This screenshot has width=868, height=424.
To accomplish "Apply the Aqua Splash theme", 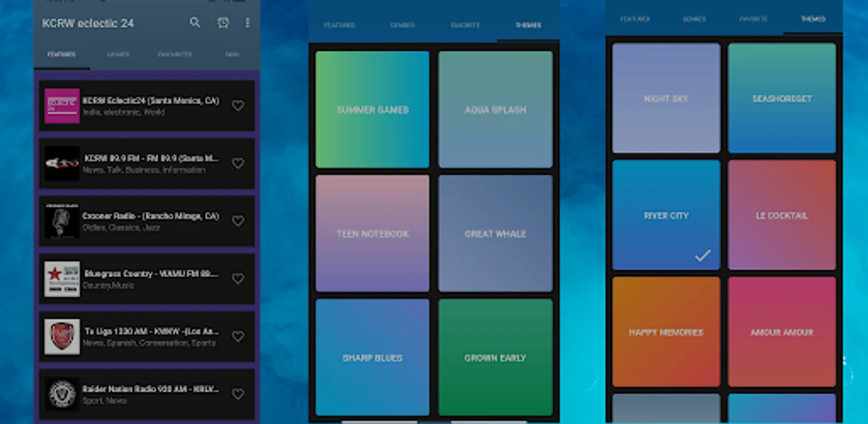I will [x=495, y=109].
